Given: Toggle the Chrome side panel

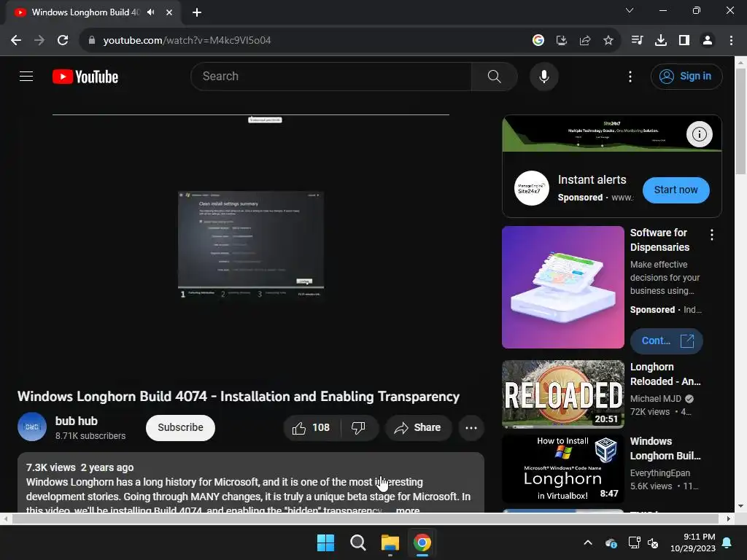Looking at the screenshot, I should [x=684, y=40].
